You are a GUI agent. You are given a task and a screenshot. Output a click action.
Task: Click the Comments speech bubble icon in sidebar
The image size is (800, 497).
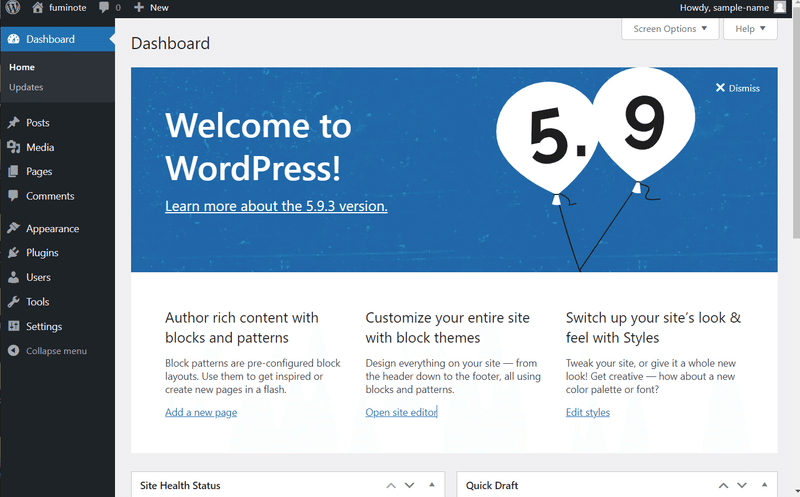point(13,195)
